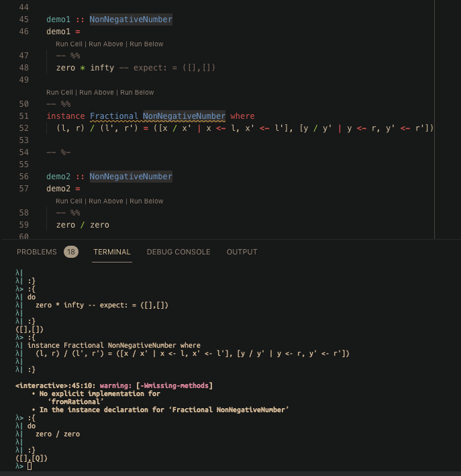Click 'zero / zero' expression on line 59
This screenshot has height=476, width=461.
[x=83, y=225]
